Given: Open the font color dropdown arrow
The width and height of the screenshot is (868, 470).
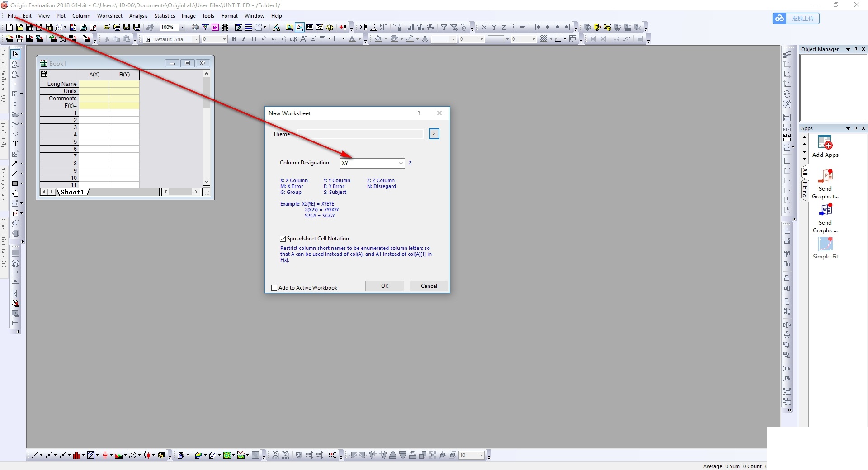Looking at the screenshot, I should point(359,39).
